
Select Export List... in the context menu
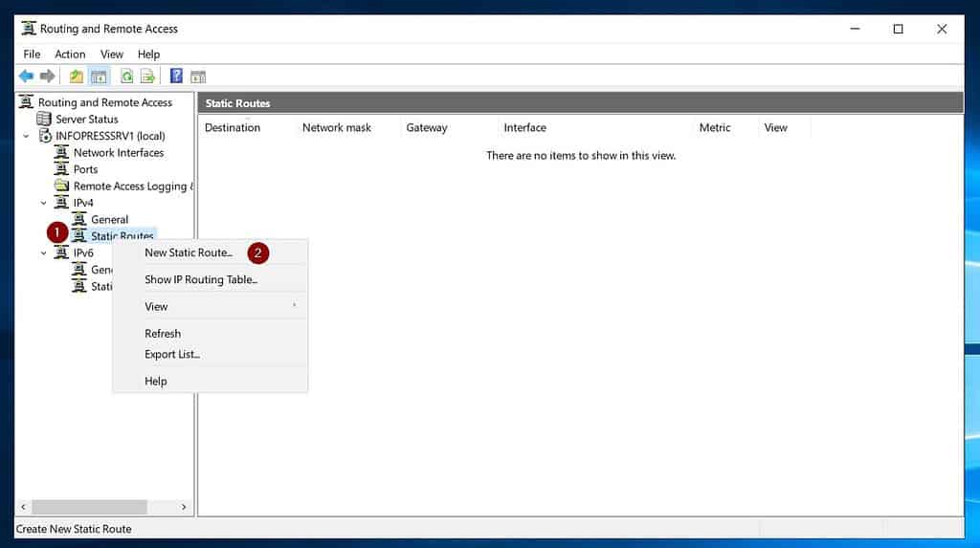click(x=210, y=354)
